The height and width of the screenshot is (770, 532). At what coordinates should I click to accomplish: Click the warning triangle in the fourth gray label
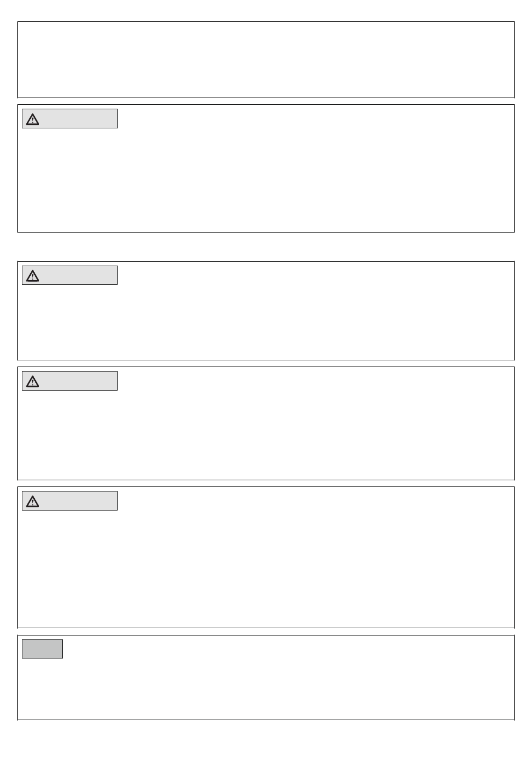pos(32,501)
